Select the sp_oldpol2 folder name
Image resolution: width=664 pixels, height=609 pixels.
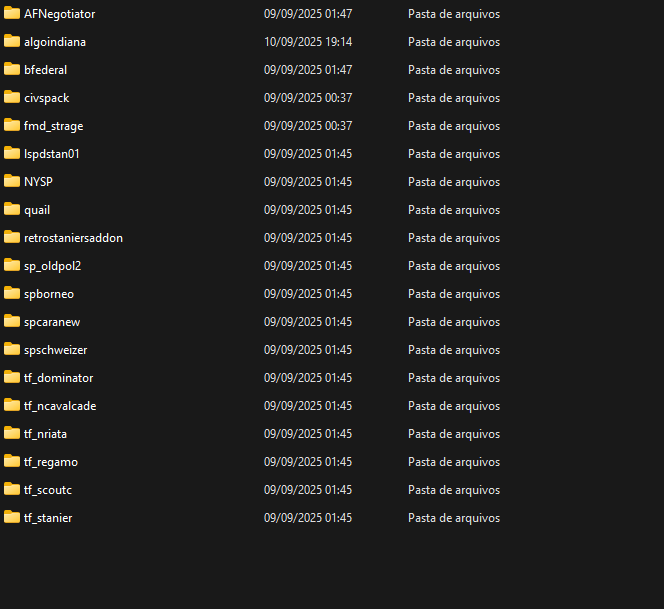tap(52, 266)
